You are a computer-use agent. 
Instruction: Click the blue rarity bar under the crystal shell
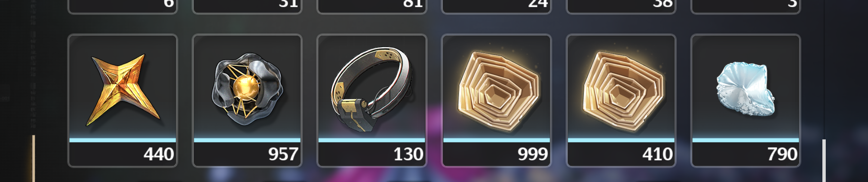746,140
